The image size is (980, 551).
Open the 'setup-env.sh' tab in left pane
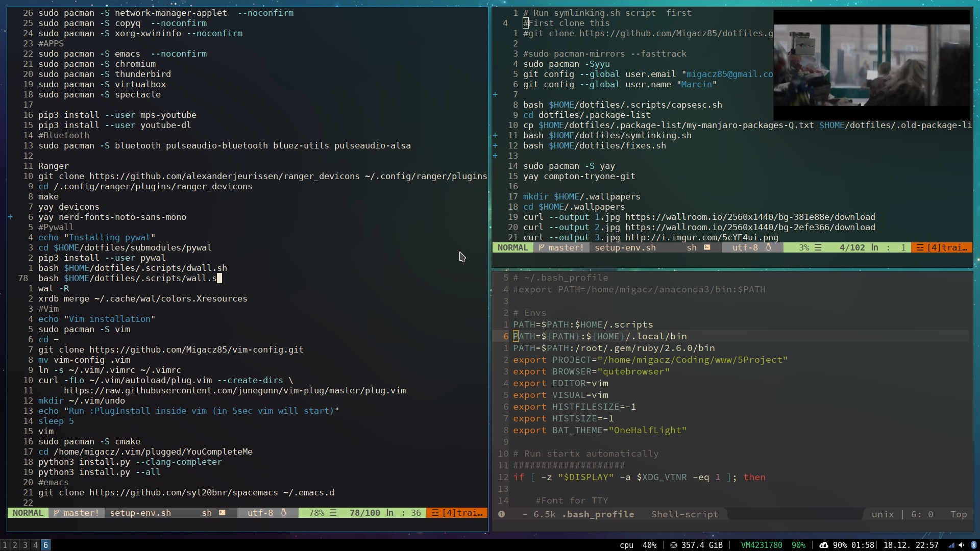pos(139,513)
